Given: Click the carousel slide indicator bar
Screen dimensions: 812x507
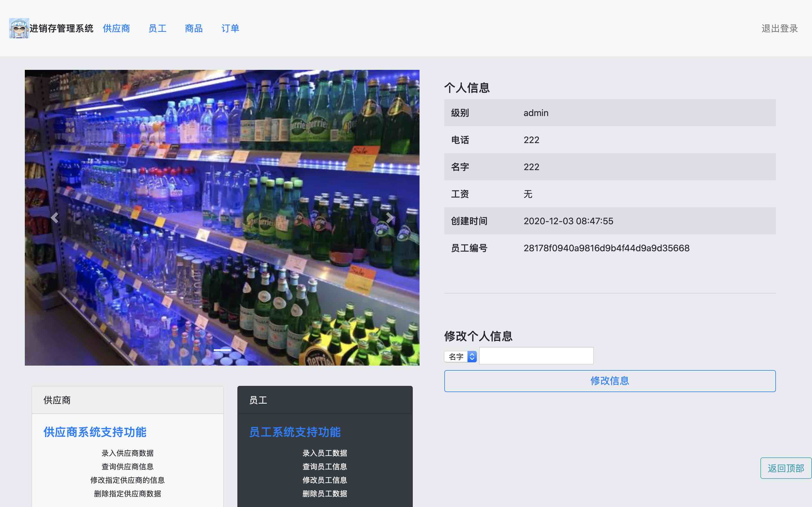Looking at the screenshot, I should pyautogui.click(x=222, y=350).
